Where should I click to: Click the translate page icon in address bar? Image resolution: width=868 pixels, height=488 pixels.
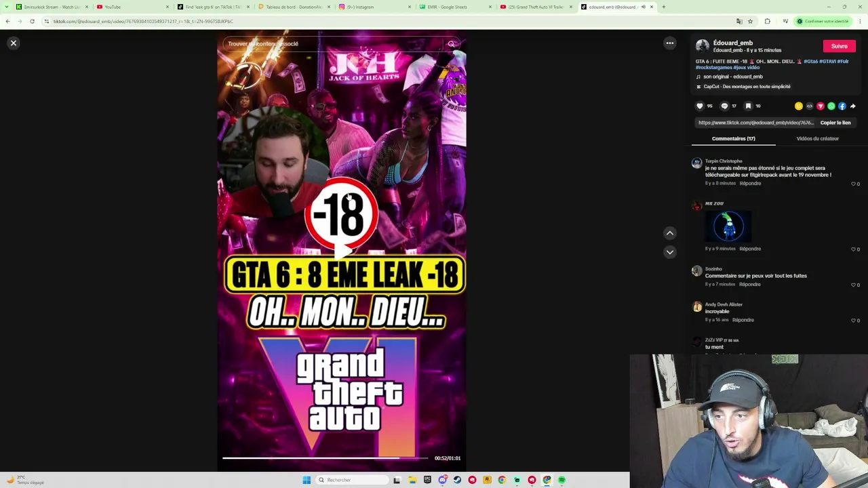click(x=739, y=22)
